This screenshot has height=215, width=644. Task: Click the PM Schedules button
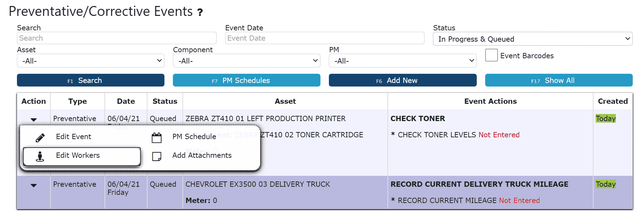[247, 80]
